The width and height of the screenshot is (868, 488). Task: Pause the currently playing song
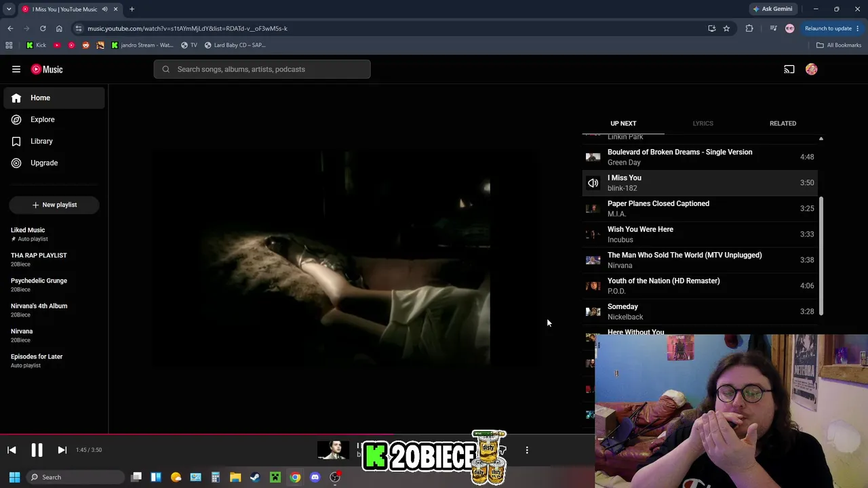coord(37,450)
